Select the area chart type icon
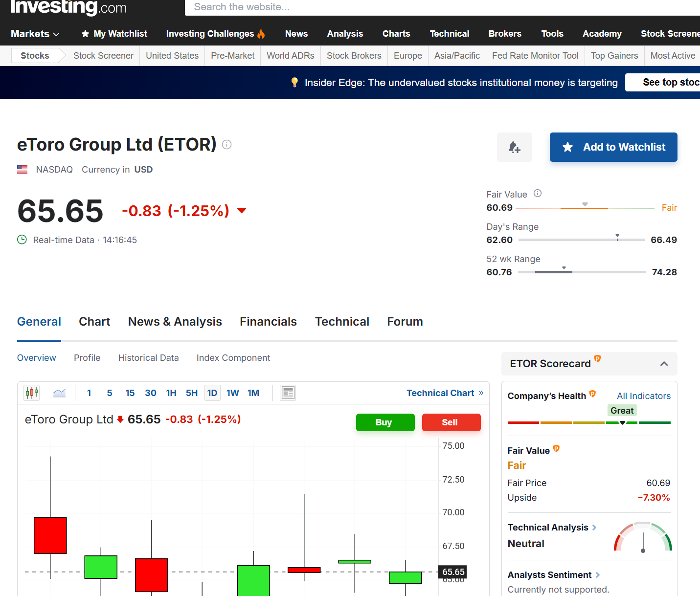Screen dimensions: 700x596 click(59, 393)
